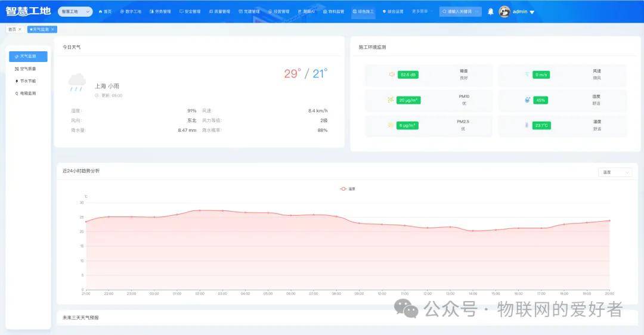Close the 天气监测 page tab
Image resolution: width=644 pixels, height=335 pixels.
coord(52,29)
